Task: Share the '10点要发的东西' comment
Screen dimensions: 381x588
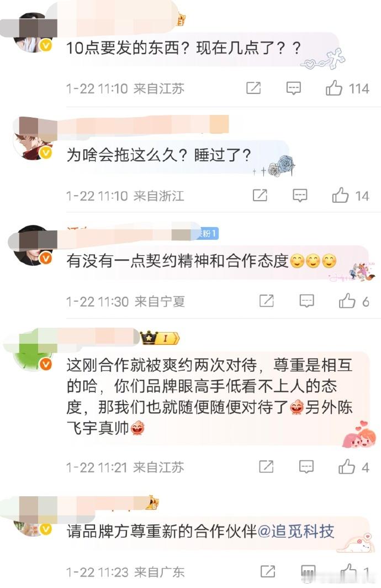Action: 253,88
